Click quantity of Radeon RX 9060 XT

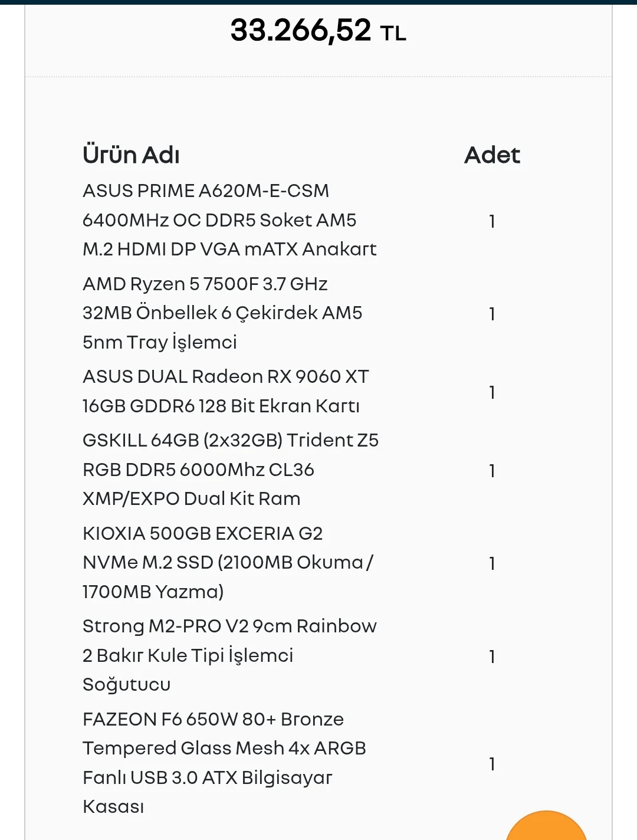click(492, 392)
